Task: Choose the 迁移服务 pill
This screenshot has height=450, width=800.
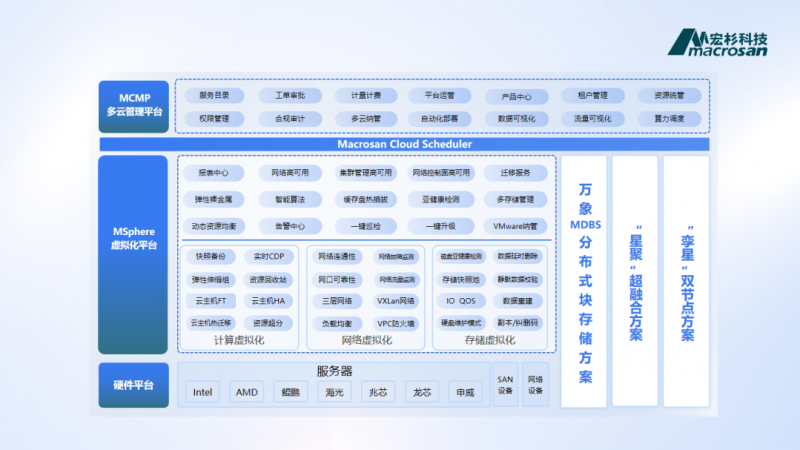Action: [515, 173]
